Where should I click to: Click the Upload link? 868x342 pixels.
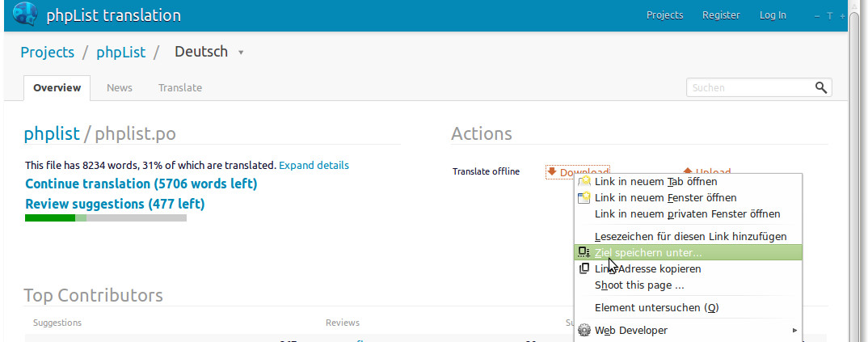pyautogui.click(x=707, y=172)
